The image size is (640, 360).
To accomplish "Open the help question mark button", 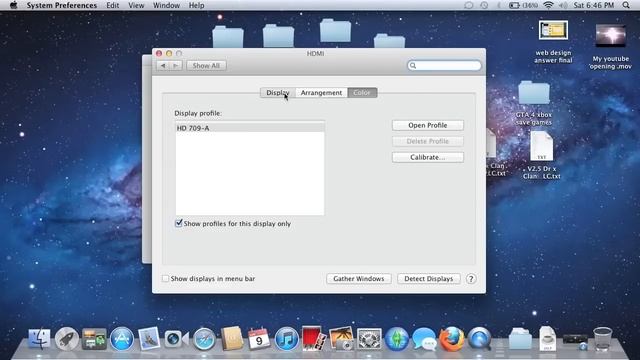I will click(471, 279).
